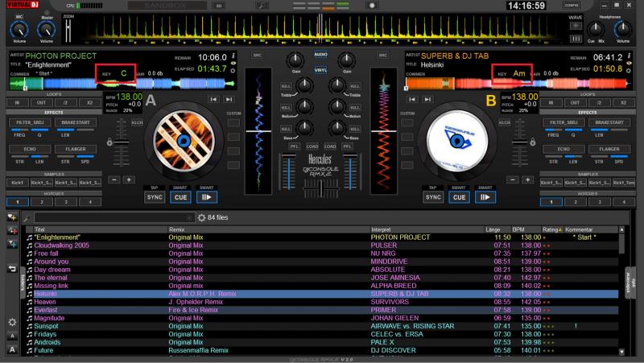The image size is (644, 363).
Task: Skip to next track on deck B
Action: coord(427,99)
